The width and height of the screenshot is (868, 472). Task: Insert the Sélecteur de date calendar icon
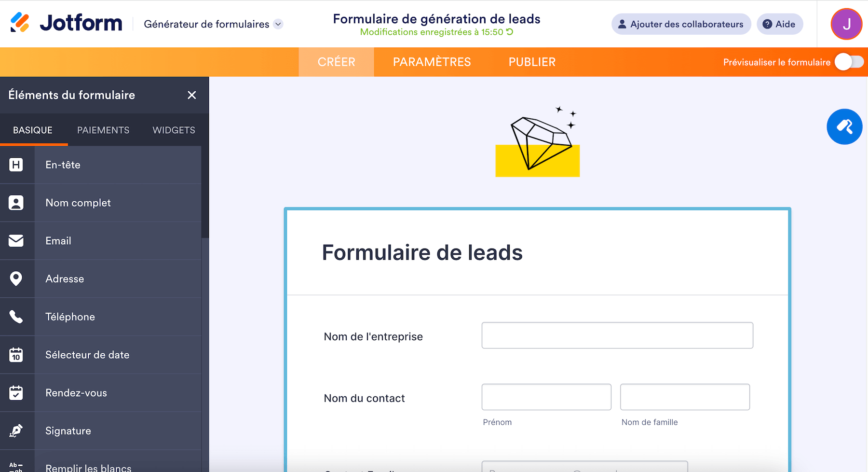click(x=16, y=355)
